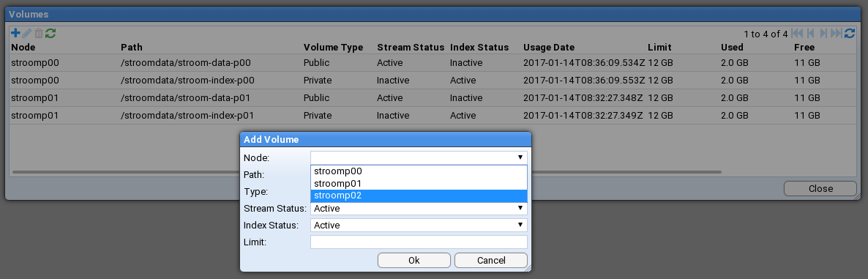
Task: Click the Limit input field
Action: coord(419,242)
